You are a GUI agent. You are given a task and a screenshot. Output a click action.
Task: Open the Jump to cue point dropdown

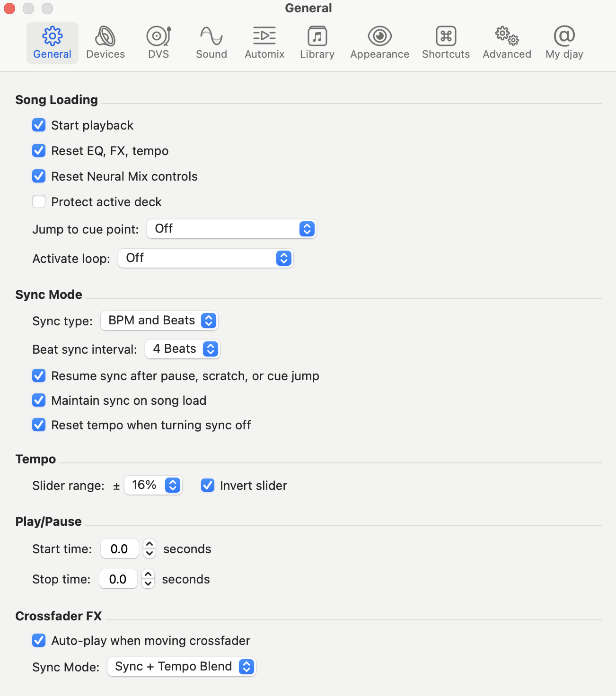231,229
